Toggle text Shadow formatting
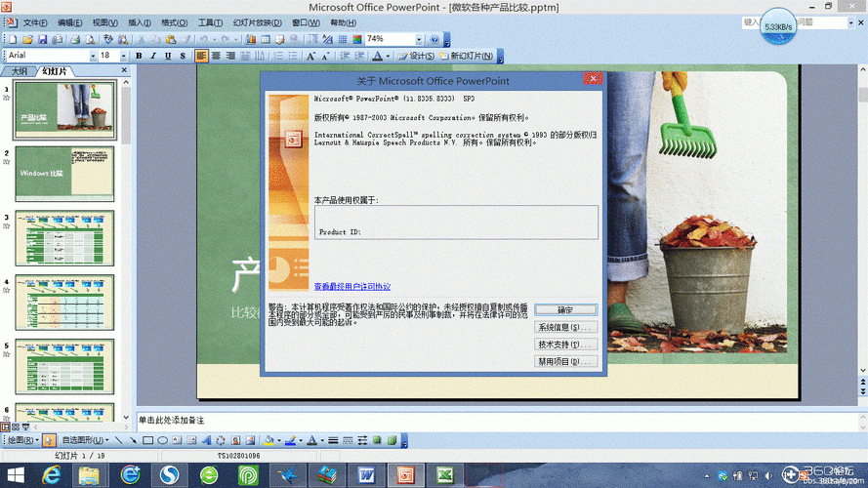This screenshot has width=868, height=488. tap(183, 56)
